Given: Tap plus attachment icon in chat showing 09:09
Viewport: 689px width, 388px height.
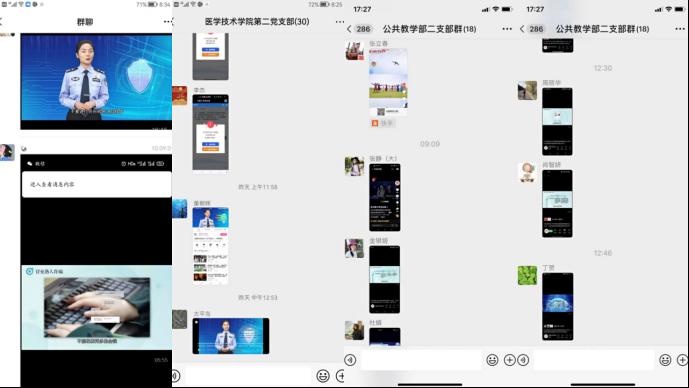Looking at the screenshot, I should coord(509,360).
